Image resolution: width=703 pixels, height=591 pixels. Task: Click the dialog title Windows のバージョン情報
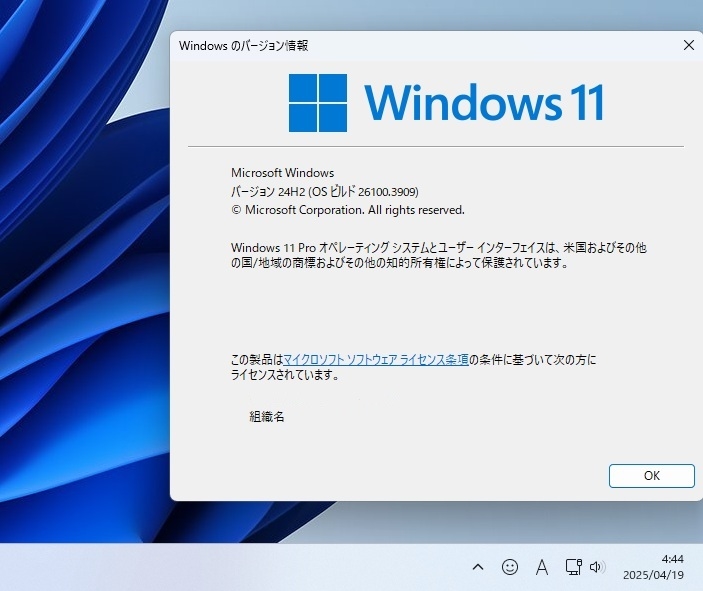243,46
